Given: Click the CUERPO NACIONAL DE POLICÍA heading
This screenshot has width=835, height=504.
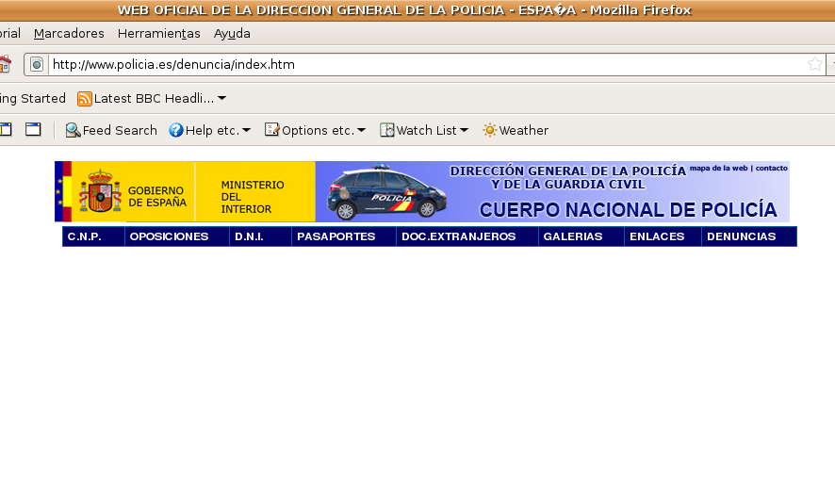Looking at the screenshot, I should [x=629, y=210].
